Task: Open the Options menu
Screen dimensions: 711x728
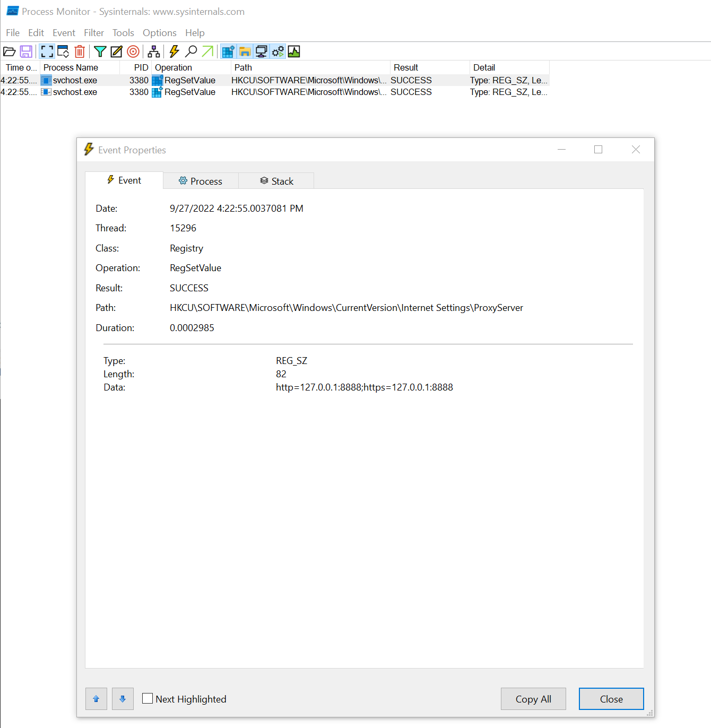Action: coord(159,33)
